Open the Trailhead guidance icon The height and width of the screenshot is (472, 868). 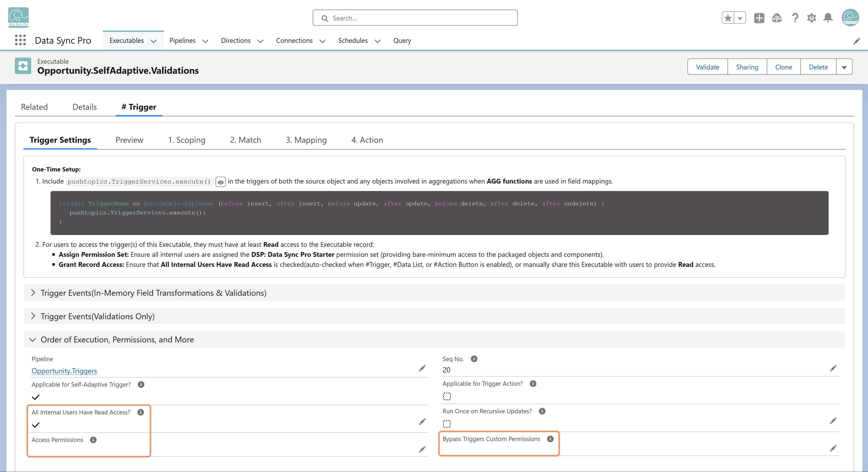pos(777,18)
